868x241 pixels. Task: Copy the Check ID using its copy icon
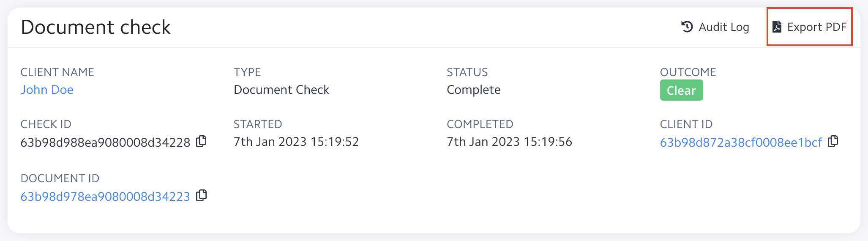pyautogui.click(x=202, y=141)
